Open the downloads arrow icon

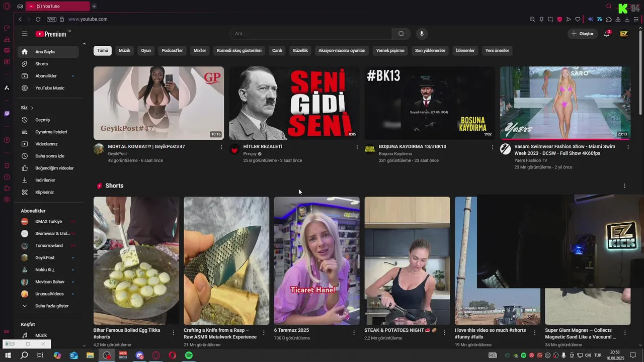click(627, 19)
